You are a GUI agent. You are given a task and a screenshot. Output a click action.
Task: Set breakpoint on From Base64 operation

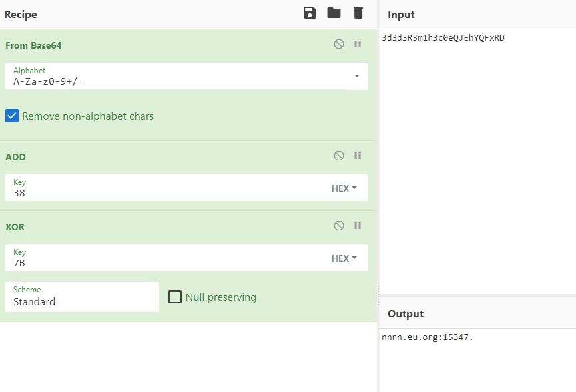pyautogui.click(x=358, y=44)
